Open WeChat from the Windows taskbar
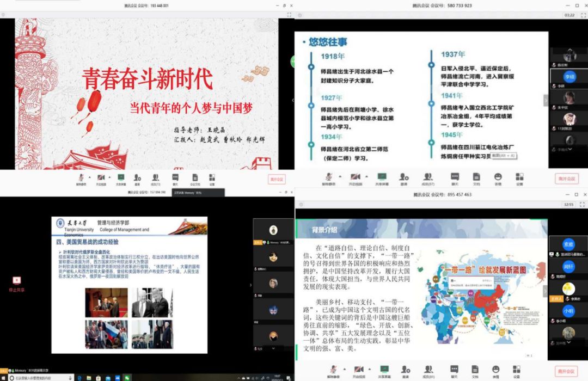Screen dimensions: 588x381 pos(126,377)
